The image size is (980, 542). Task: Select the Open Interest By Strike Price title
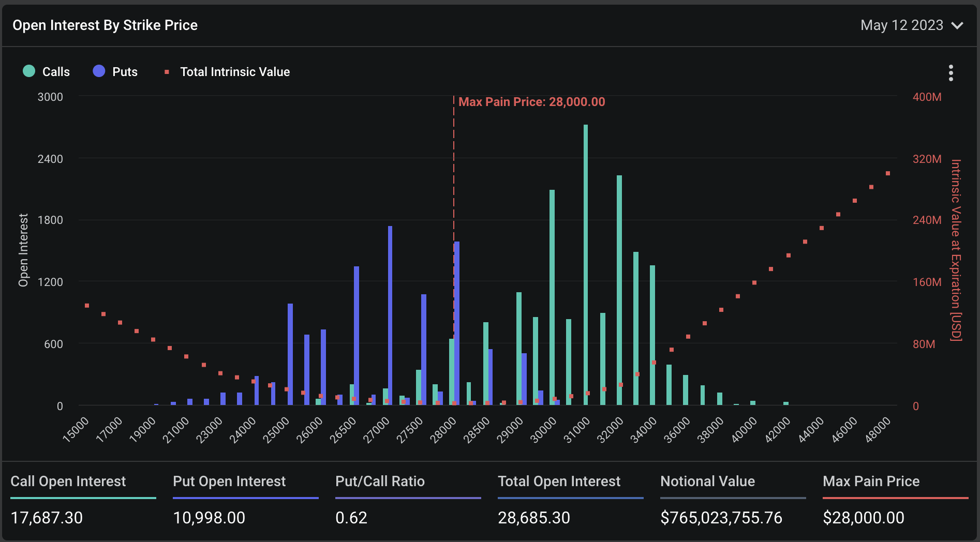(x=106, y=25)
